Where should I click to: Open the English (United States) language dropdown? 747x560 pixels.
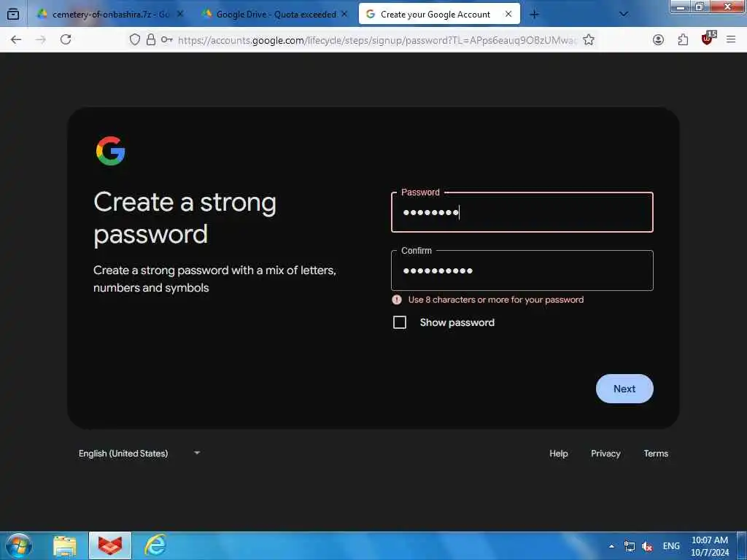[139, 454]
